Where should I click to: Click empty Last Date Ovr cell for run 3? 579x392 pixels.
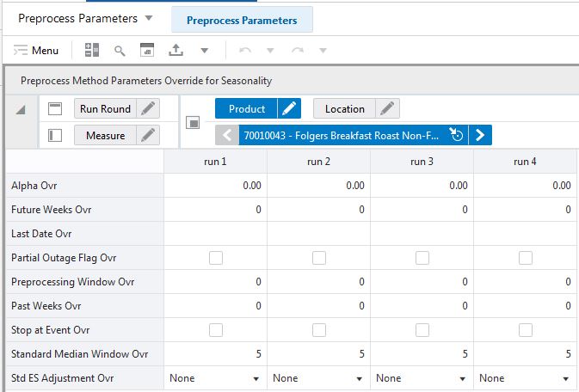[x=422, y=234]
